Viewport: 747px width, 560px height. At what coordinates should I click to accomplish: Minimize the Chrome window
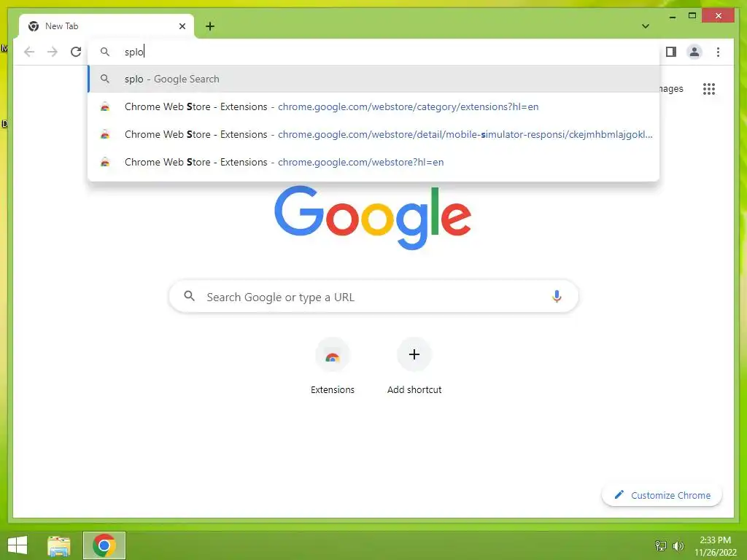[672, 16]
